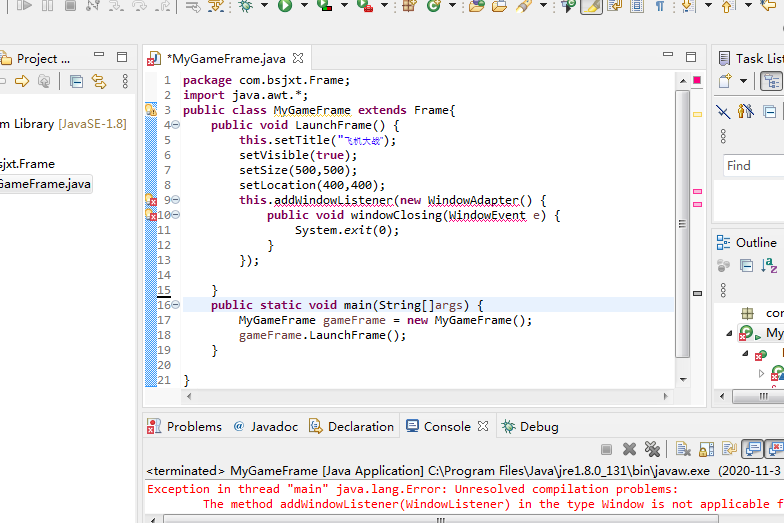The image size is (784, 523).
Task: Click the error marker on line 10
Action: pyautogui.click(x=150, y=215)
